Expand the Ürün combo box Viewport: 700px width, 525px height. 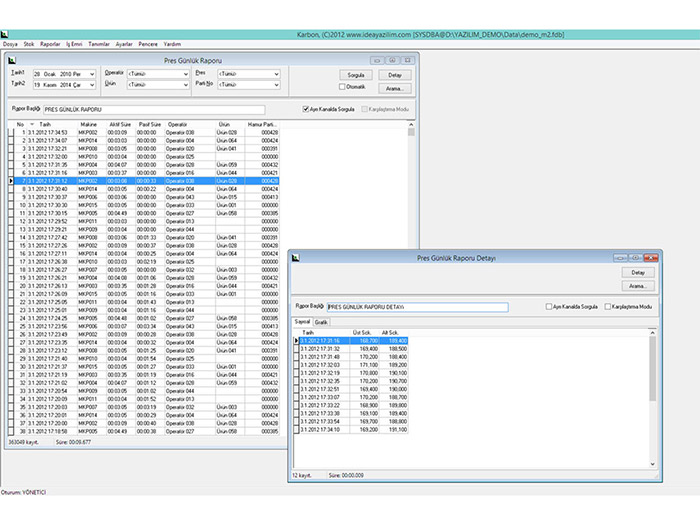click(185, 86)
